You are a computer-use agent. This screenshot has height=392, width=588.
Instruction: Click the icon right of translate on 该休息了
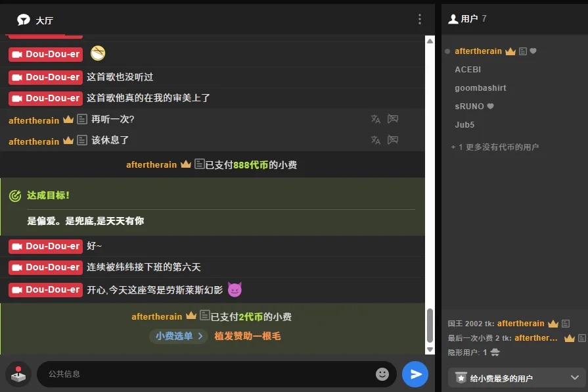tap(393, 140)
